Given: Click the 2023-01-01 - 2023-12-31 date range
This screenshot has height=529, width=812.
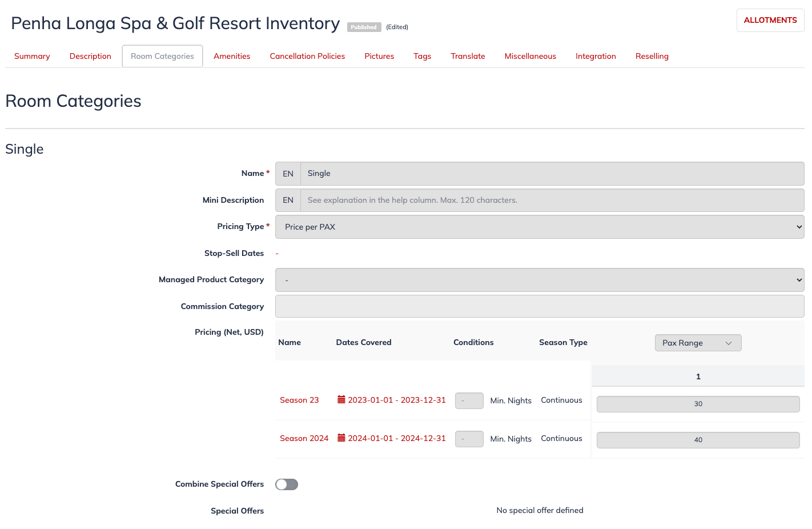Looking at the screenshot, I should (x=397, y=400).
